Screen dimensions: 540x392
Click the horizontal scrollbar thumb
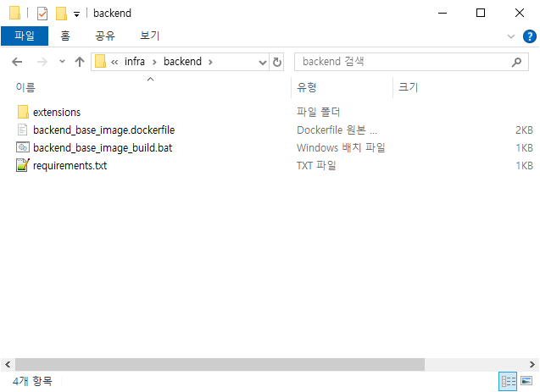220,365
